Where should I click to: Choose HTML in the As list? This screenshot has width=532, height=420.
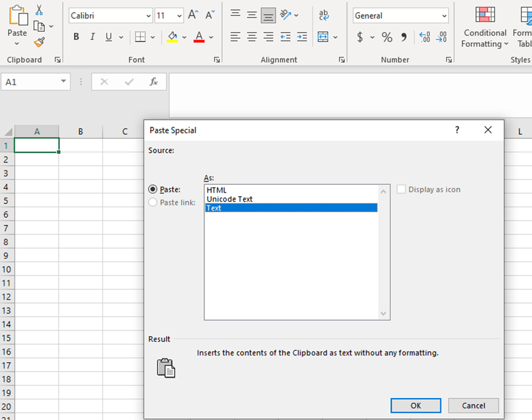(x=291, y=190)
